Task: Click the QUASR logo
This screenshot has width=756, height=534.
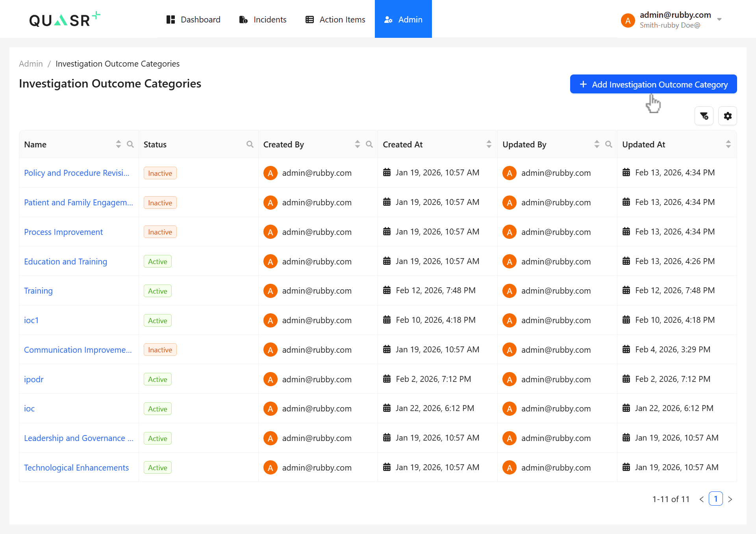Action: pos(65,19)
